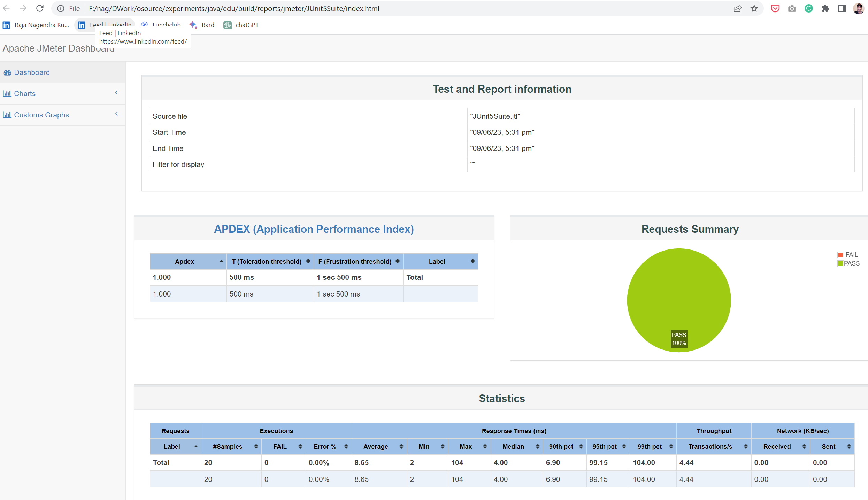Click the green PASS legend swatch
The image size is (868, 500).
pos(841,263)
